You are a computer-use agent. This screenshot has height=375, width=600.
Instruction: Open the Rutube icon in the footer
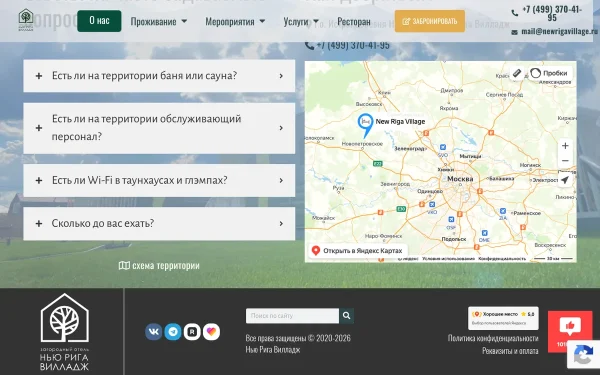pyautogui.click(x=192, y=331)
